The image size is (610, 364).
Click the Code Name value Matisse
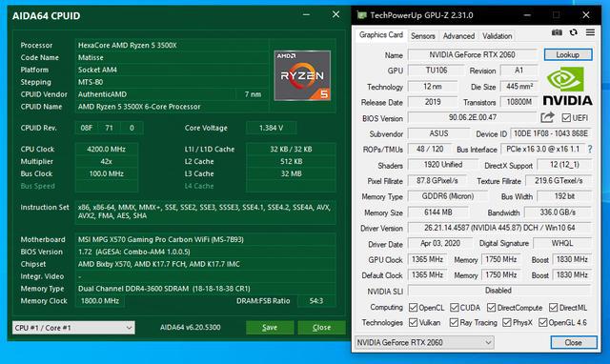[91, 57]
